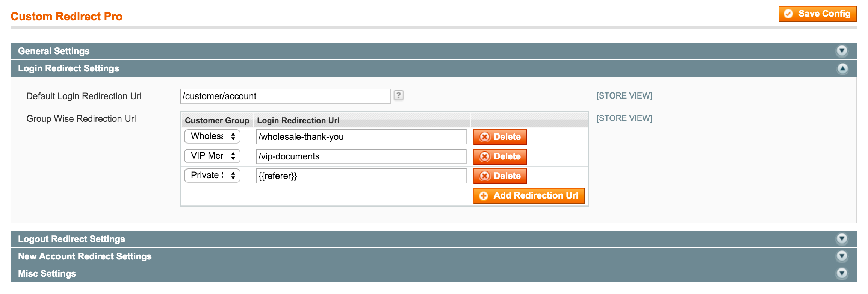Open the Private customer group dropdown
Viewport: 868px width, 294px height.
pyautogui.click(x=212, y=176)
